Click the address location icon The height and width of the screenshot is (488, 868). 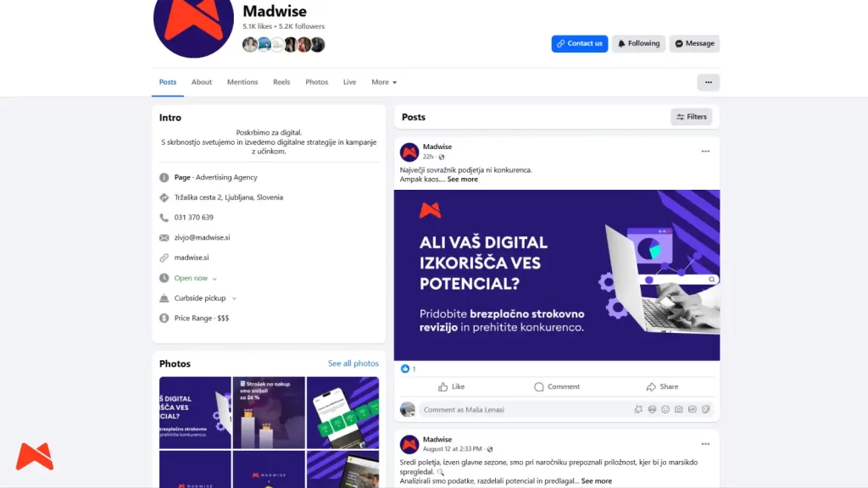point(164,197)
